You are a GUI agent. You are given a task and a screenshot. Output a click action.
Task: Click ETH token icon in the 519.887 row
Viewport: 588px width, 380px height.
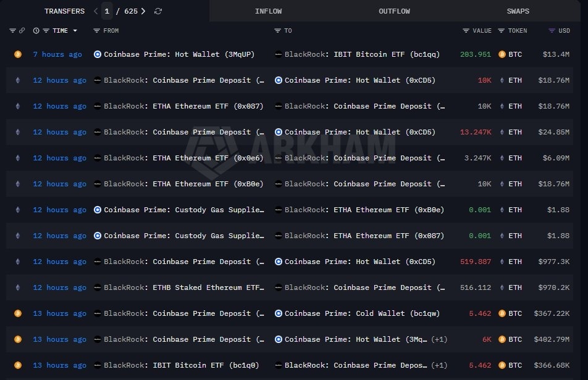pyautogui.click(x=502, y=262)
